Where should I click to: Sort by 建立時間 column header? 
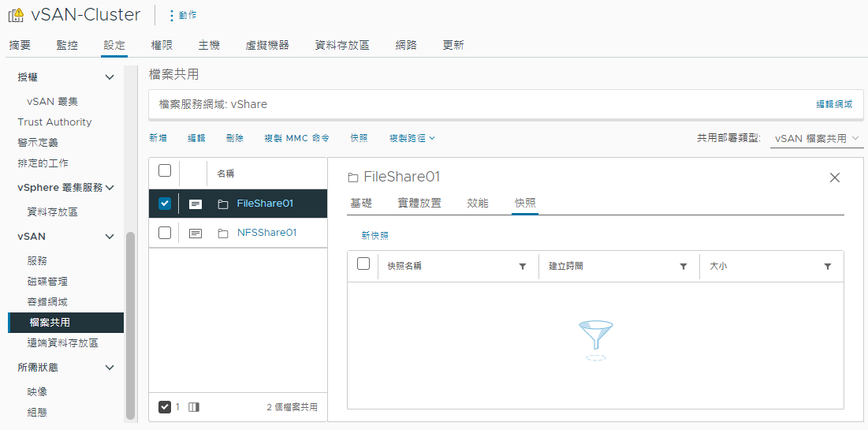[566, 267]
